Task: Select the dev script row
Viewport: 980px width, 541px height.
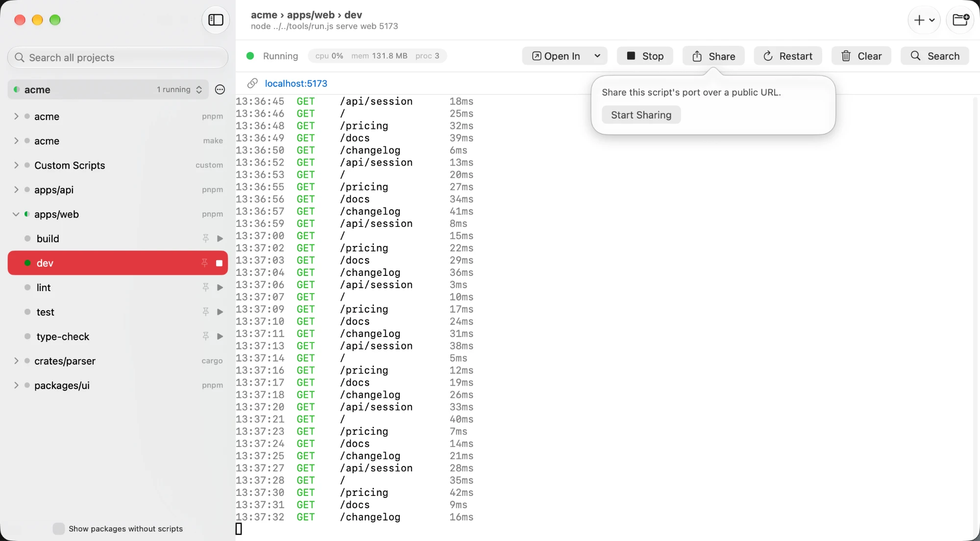Action: point(118,263)
